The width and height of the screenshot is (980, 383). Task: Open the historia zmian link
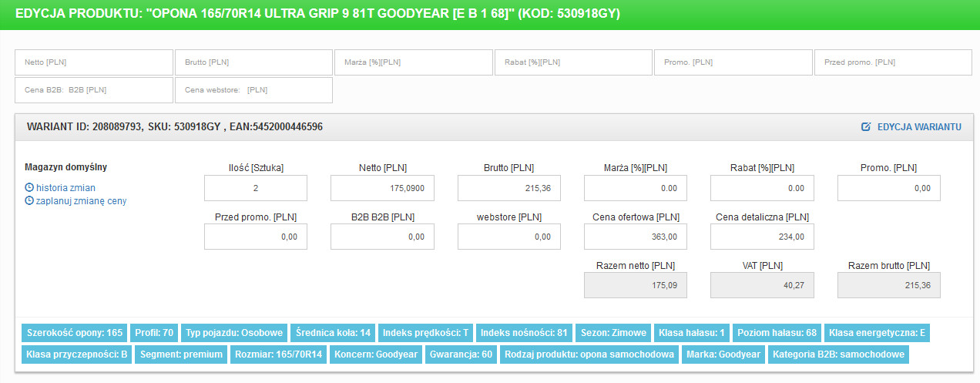click(x=65, y=187)
